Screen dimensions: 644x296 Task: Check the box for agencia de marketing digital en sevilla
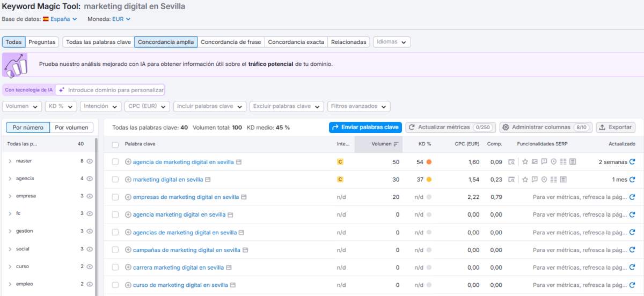[x=115, y=162]
